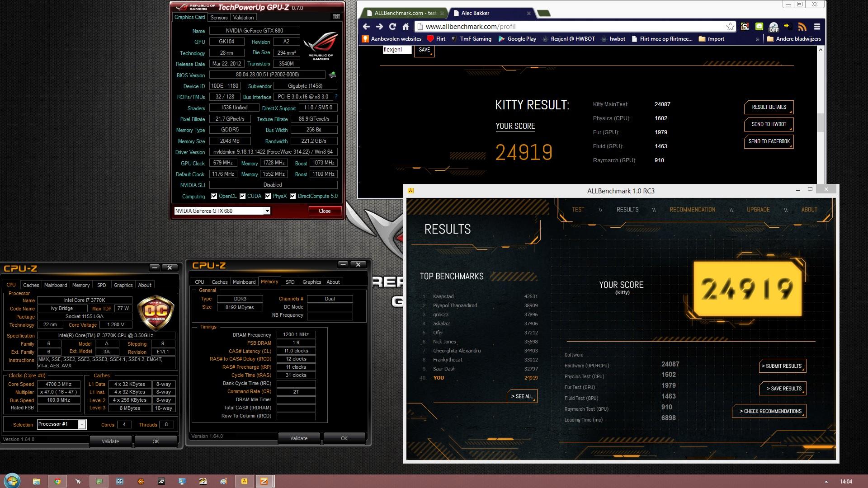Click the BIOS save chip icon in GPU-Z
The height and width of the screenshot is (488, 868).
[332, 75]
